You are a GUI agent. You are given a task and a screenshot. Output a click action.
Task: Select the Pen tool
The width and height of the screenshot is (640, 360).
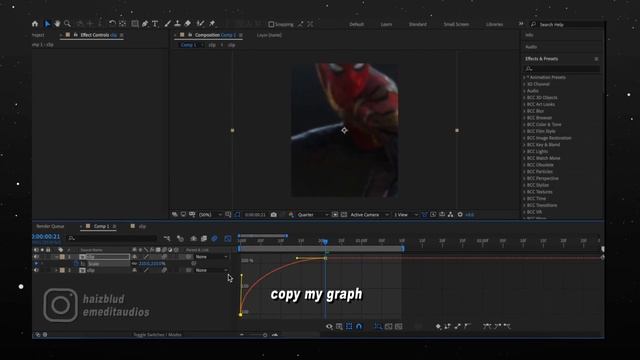[145, 24]
